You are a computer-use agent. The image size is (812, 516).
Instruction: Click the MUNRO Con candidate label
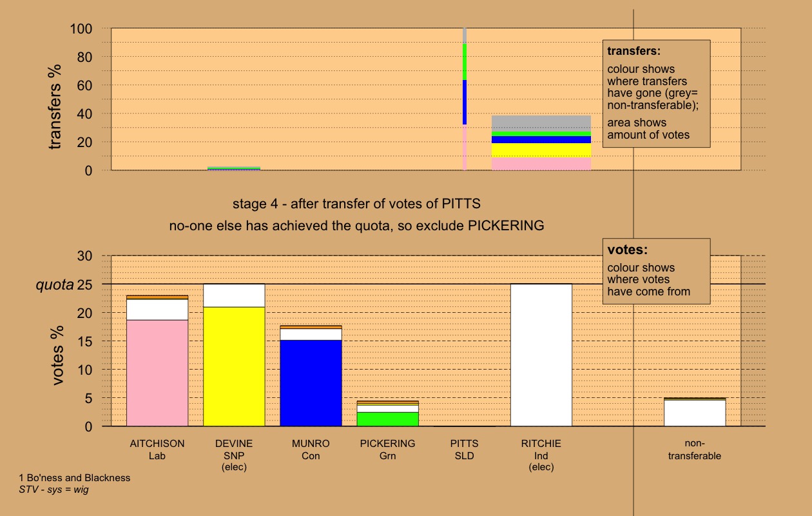point(311,450)
